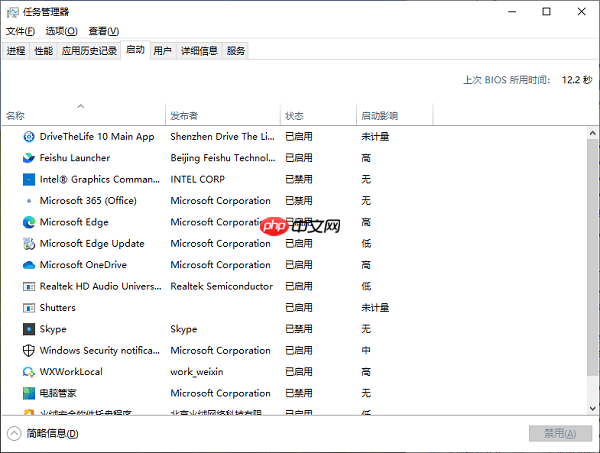Sort by the 状态 column header
The image size is (600, 453).
point(318,116)
